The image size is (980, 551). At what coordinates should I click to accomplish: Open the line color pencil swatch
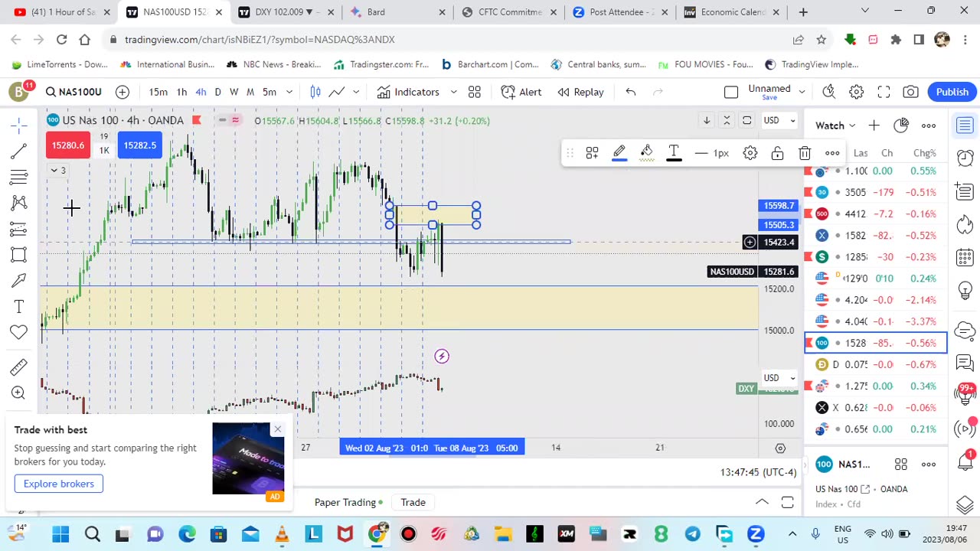619,153
